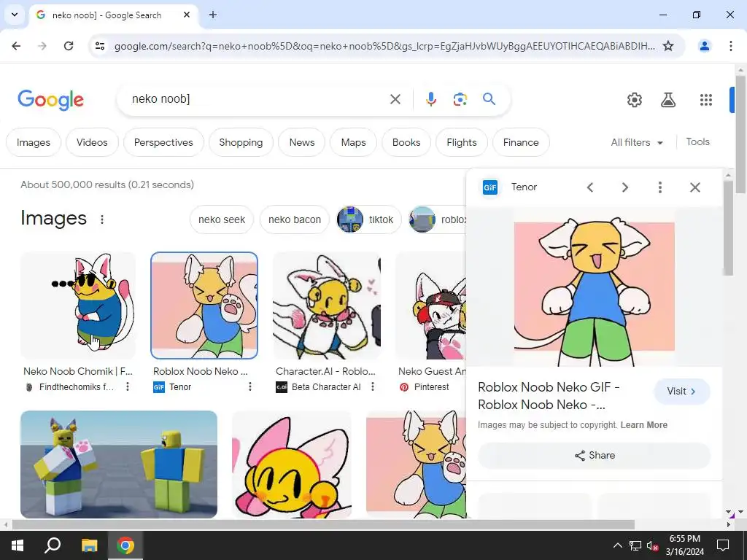This screenshot has width=747, height=560.
Task: Select the Maps filter tab
Action: (x=354, y=142)
